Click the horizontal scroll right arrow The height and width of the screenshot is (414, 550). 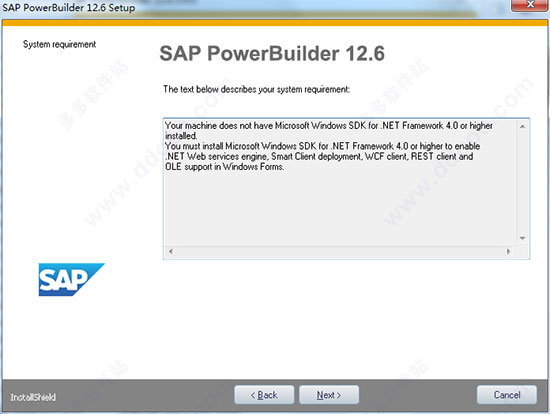(508, 251)
